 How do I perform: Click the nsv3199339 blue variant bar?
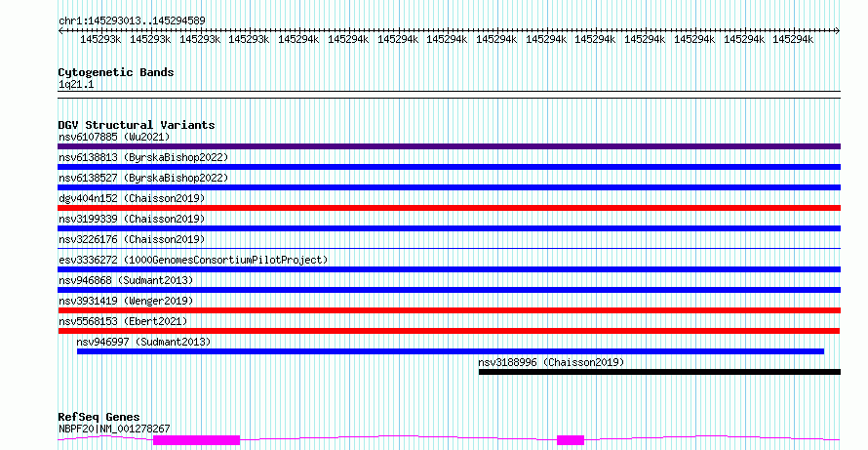pyautogui.click(x=449, y=228)
